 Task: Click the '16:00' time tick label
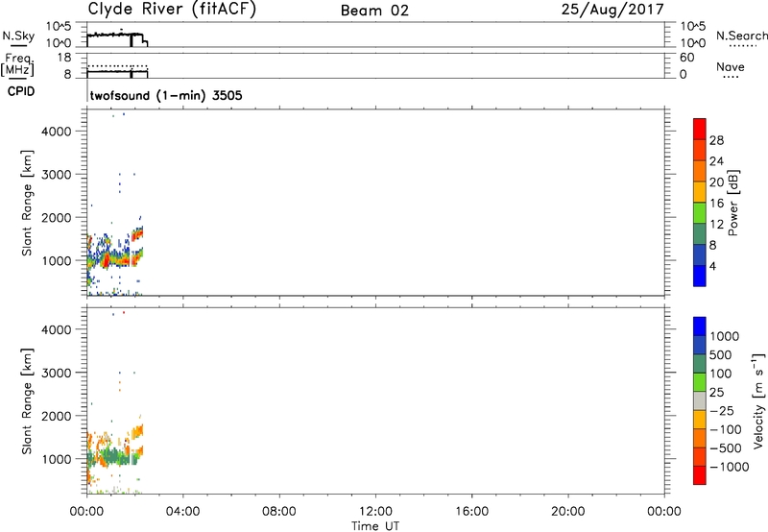pos(471,512)
